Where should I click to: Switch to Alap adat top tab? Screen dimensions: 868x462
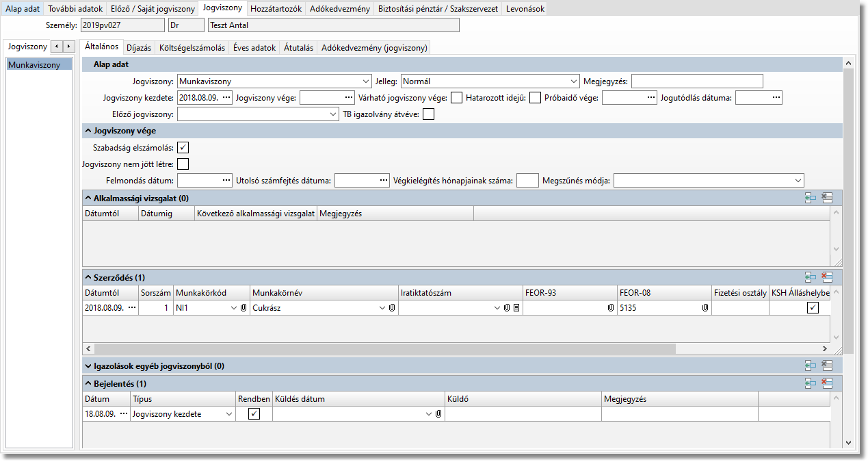click(x=23, y=9)
